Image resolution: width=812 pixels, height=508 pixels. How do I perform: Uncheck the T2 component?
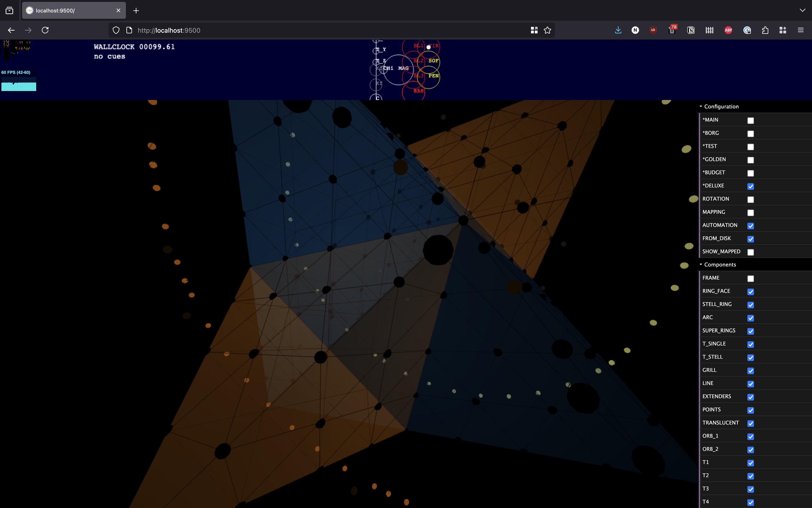tap(751, 476)
